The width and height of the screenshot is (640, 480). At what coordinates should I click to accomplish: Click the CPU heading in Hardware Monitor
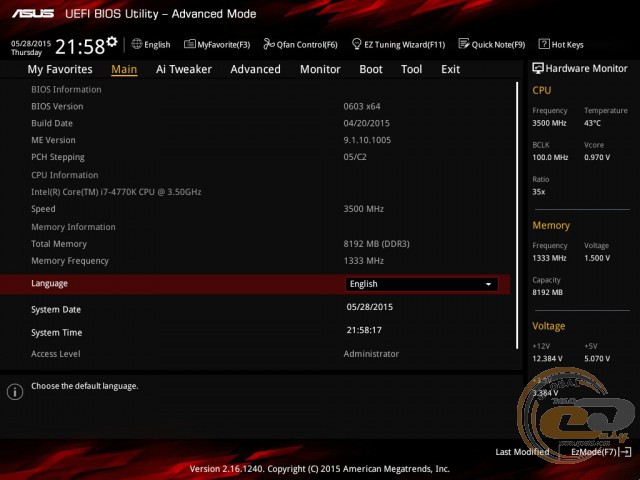click(x=542, y=90)
